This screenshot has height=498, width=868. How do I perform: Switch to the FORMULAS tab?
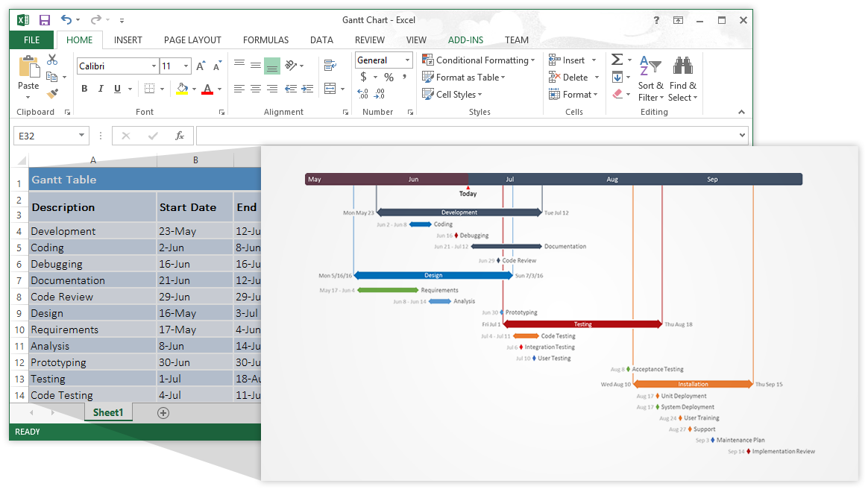(x=265, y=40)
